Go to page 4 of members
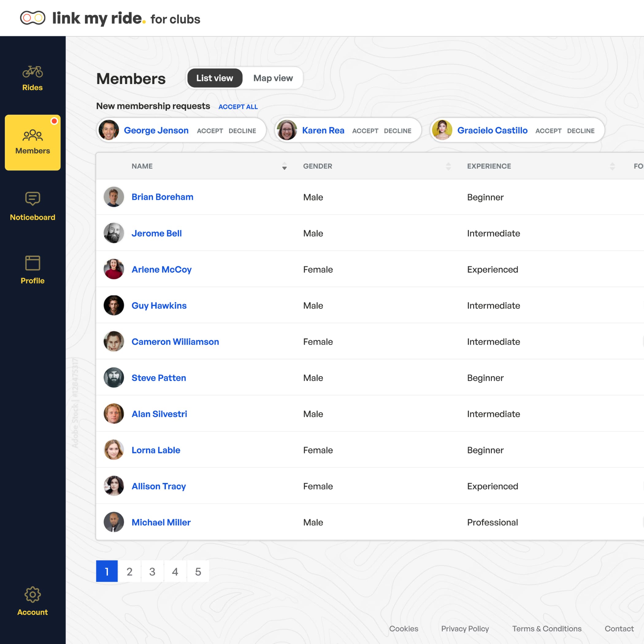Image resolution: width=644 pixels, height=644 pixels. point(175,571)
